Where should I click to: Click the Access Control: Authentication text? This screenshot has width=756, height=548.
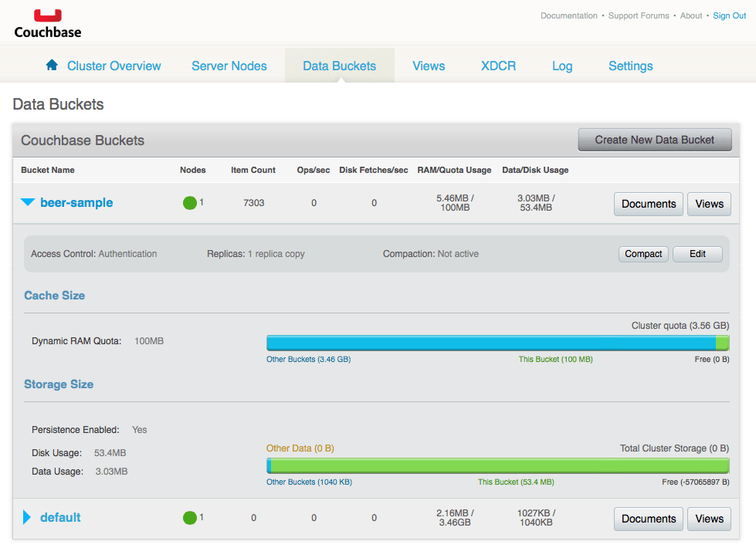pyautogui.click(x=94, y=254)
